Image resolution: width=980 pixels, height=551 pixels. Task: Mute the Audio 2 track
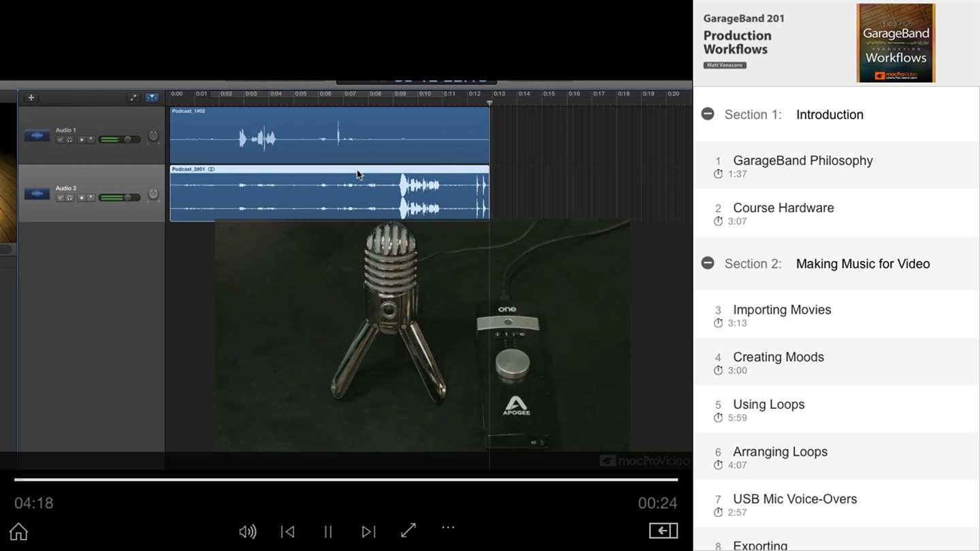tap(61, 198)
